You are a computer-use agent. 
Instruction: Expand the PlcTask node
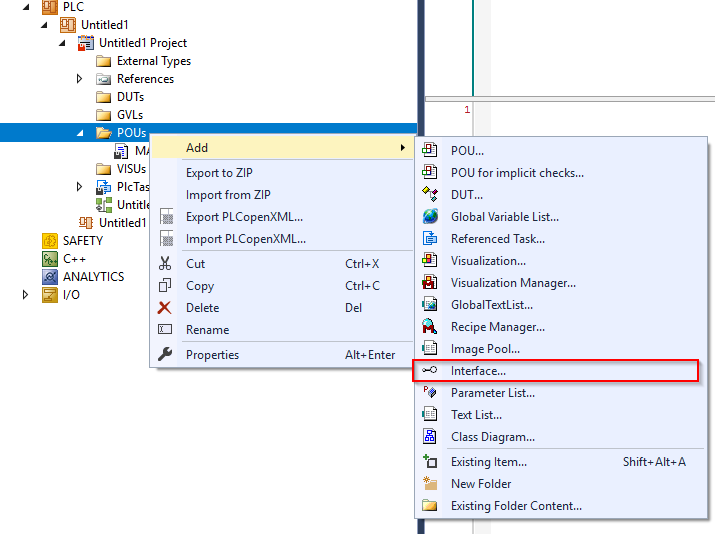79,187
